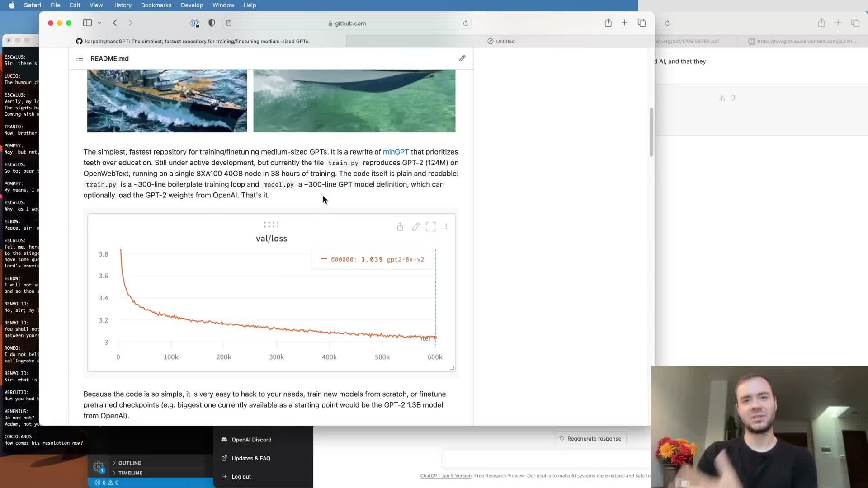Click the Regenerate response button
Screen dimensions: 868x488
tap(590, 438)
